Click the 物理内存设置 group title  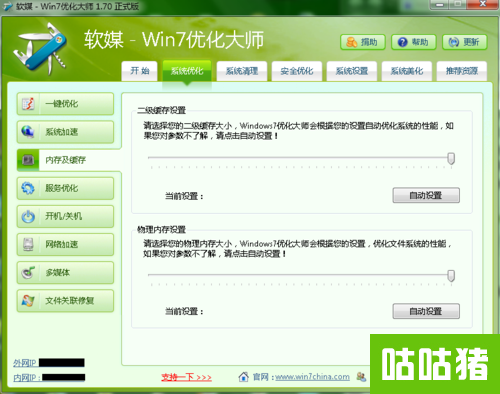coord(162,229)
